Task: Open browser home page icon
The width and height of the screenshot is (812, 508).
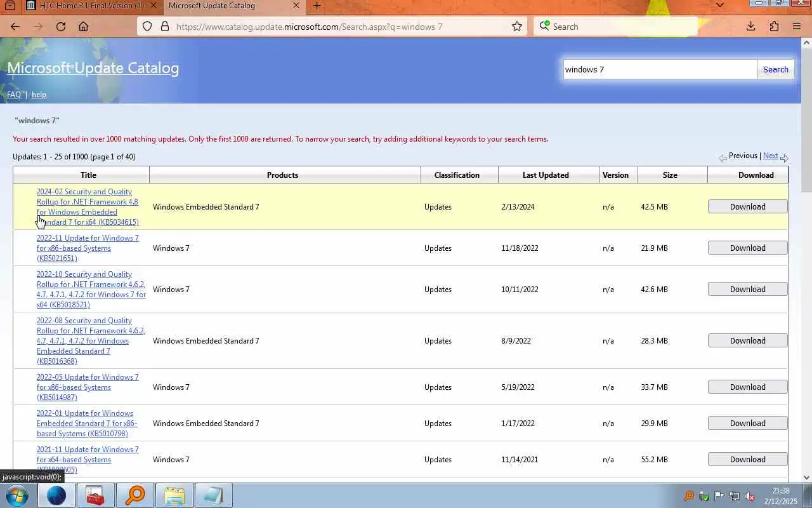Action: [83, 27]
